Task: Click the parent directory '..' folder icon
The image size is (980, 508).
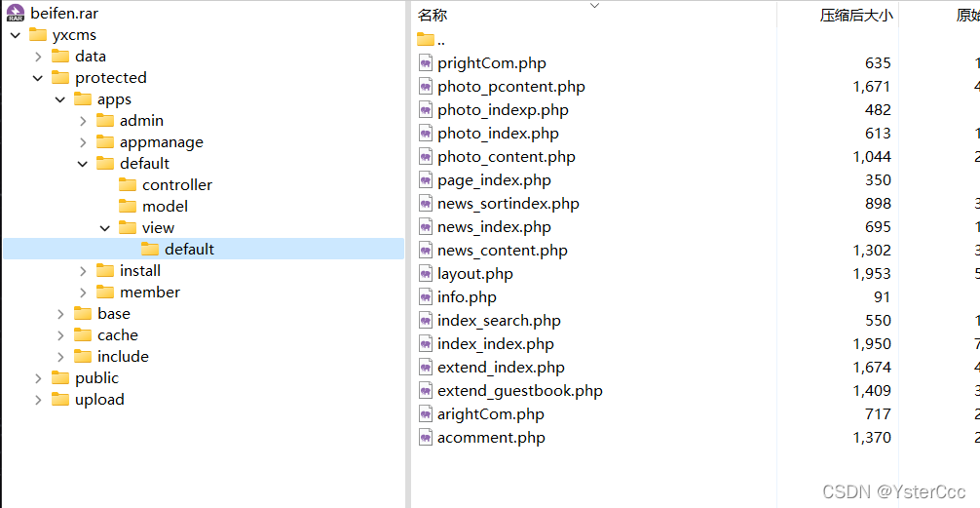Action: click(x=426, y=39)
